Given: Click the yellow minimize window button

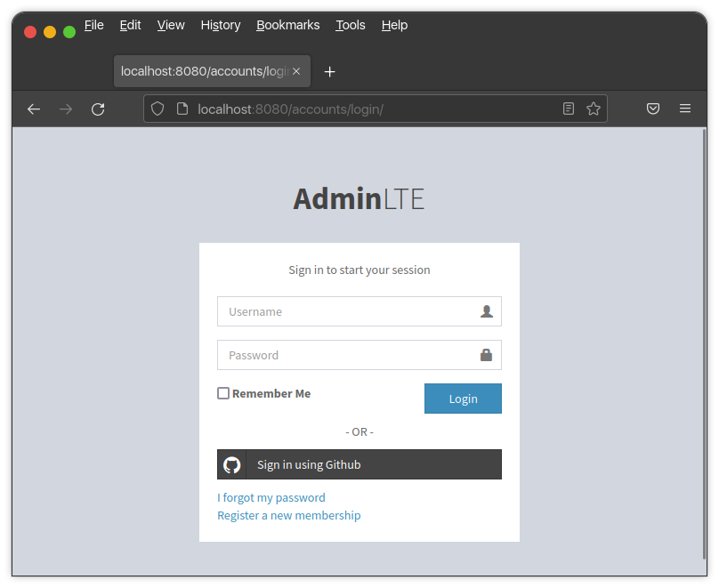Looking at the screenshot, I should (x=50, y=32).
